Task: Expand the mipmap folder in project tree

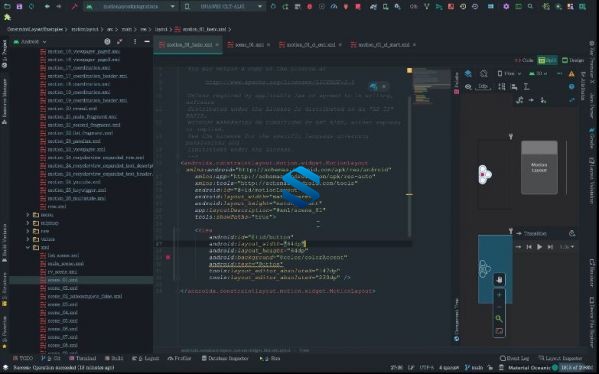Action: pyautogui.click(x=28, y=223)
